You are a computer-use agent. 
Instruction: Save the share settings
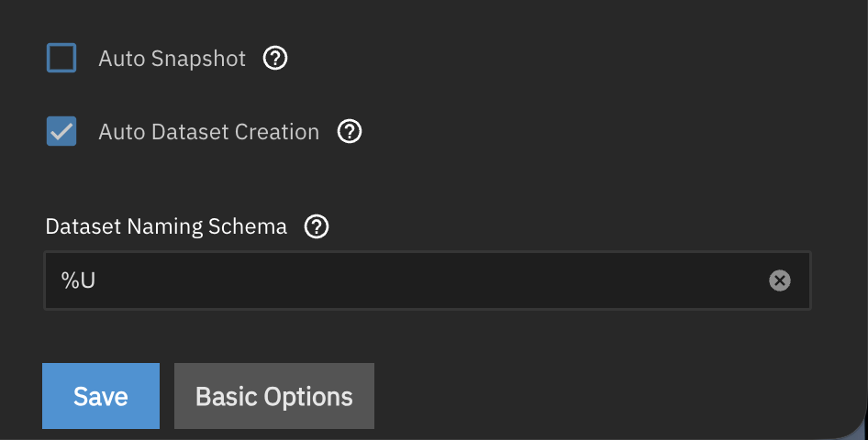pyautogui.click(x=101, y=396)
